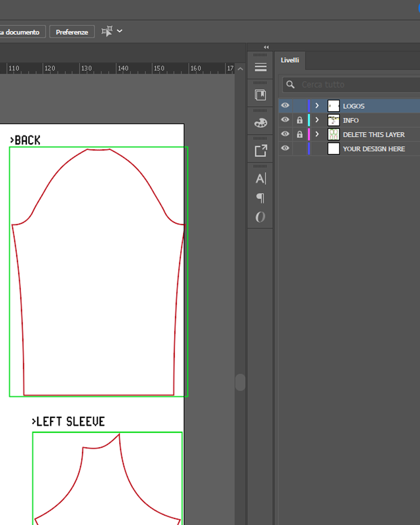Select the INFO layer thumbnail
This screenshot has width=420, height=525.
click(333, 120)
